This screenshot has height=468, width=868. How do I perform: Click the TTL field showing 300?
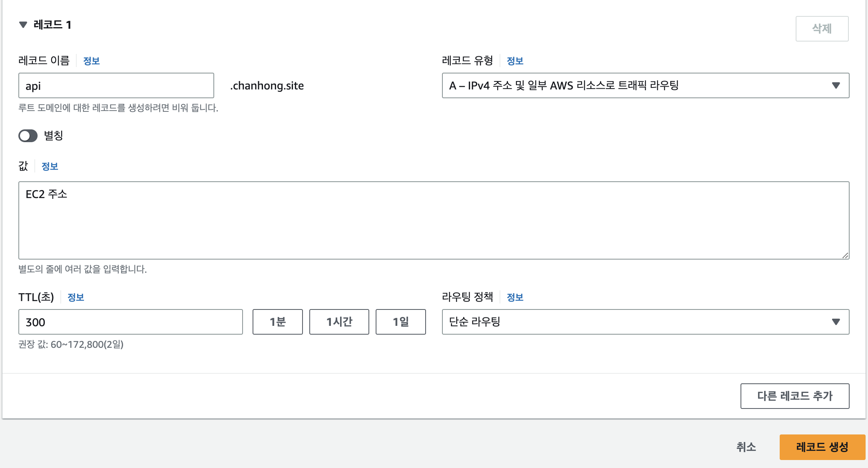(x=131, y=322)
